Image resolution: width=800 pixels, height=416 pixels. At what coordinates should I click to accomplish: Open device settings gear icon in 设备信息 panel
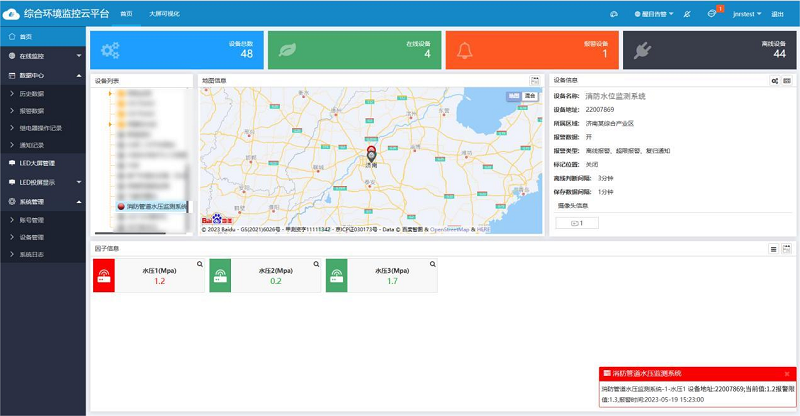[775, 80]
